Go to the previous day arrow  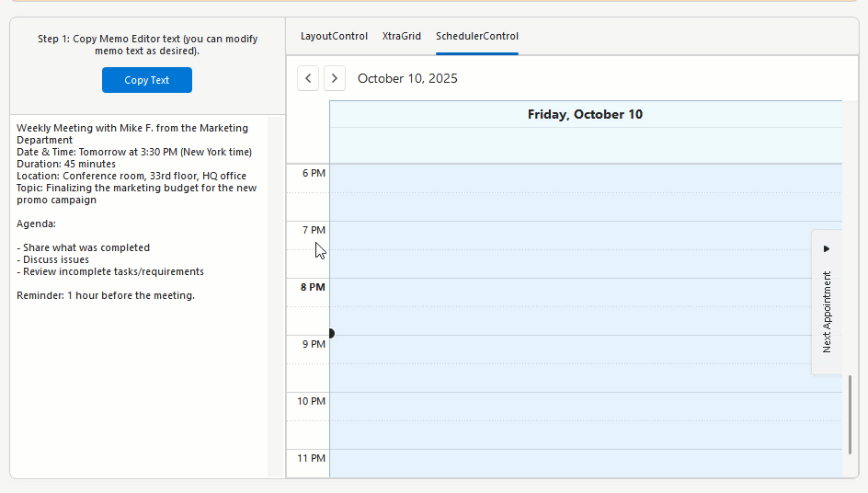point(308,78)
